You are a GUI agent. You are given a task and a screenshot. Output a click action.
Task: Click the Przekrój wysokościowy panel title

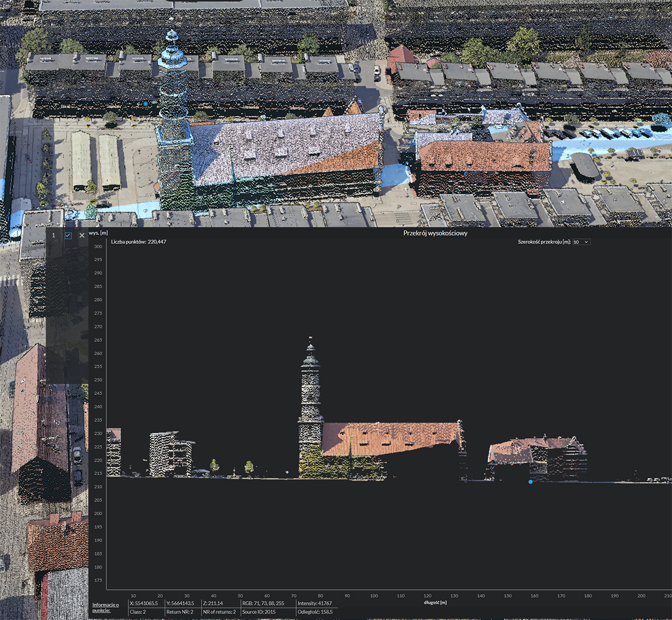coord(435,233)
